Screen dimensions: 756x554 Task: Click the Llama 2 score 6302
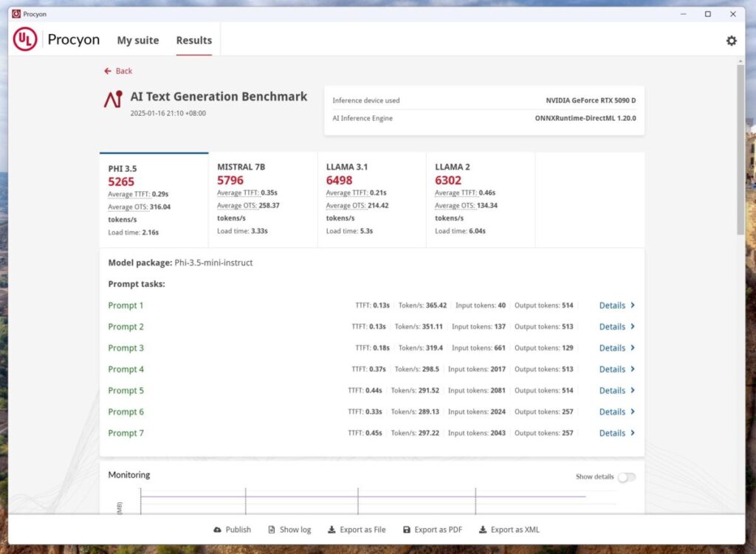(448, 180)
